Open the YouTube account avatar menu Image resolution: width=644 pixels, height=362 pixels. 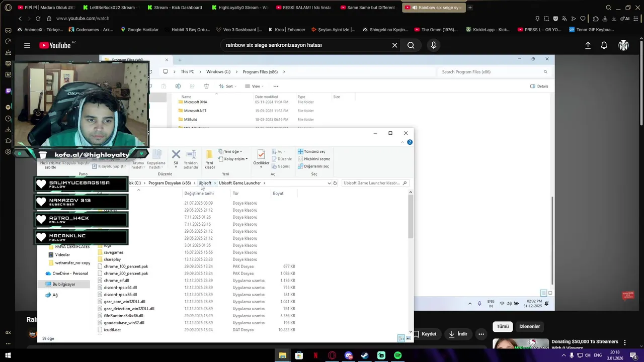(x=624, y=45)
